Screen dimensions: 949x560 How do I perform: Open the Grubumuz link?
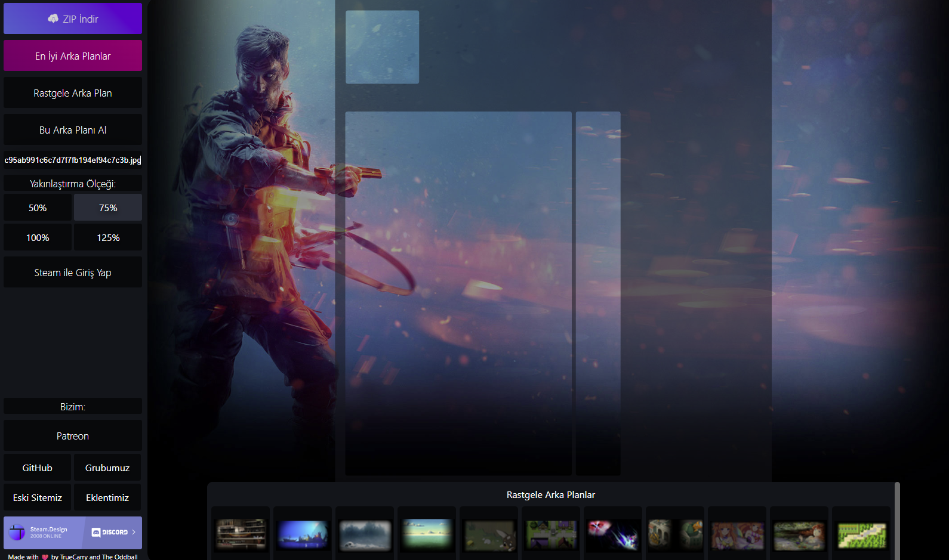[x=107, y=468]
